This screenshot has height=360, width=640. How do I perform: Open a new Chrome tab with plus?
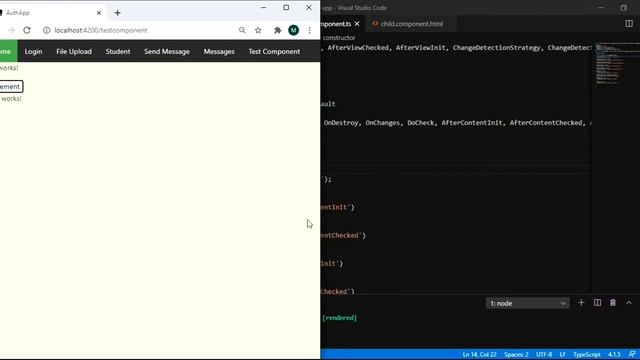coord(118,13)
